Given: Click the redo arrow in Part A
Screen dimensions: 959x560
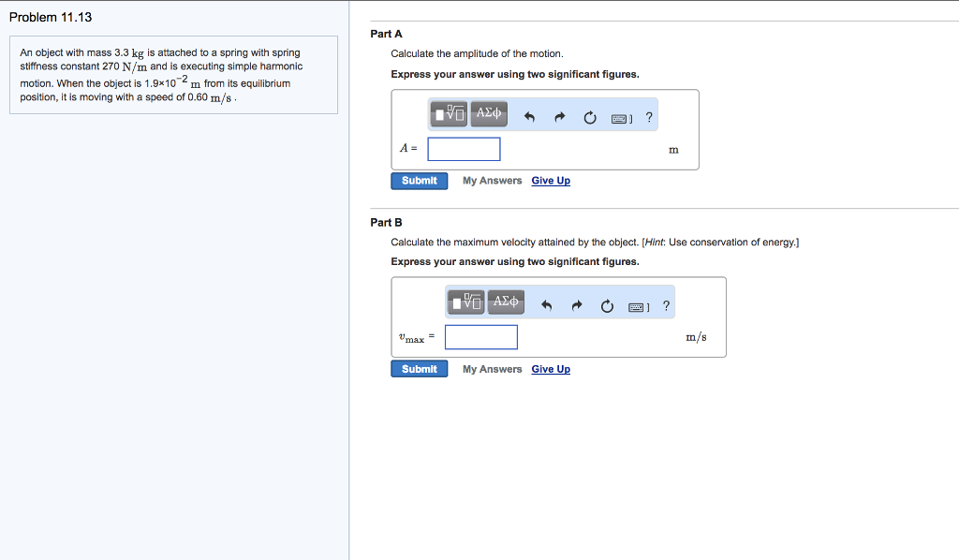Looking at the screenshot, I should [560, 118].
